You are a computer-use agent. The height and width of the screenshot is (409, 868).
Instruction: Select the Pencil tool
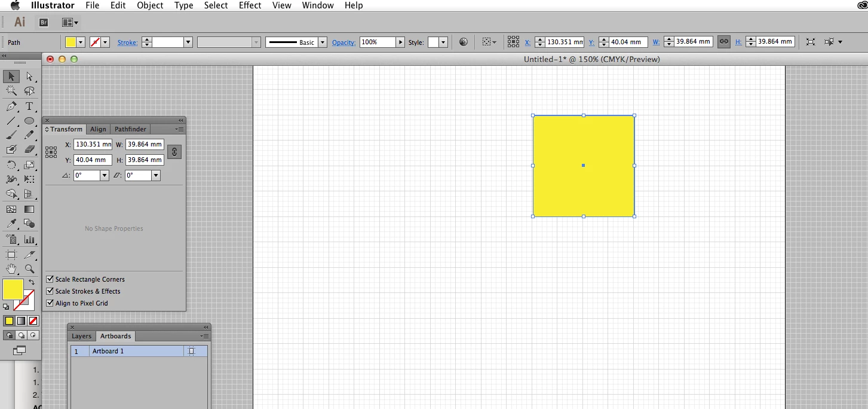click(29, 135)
